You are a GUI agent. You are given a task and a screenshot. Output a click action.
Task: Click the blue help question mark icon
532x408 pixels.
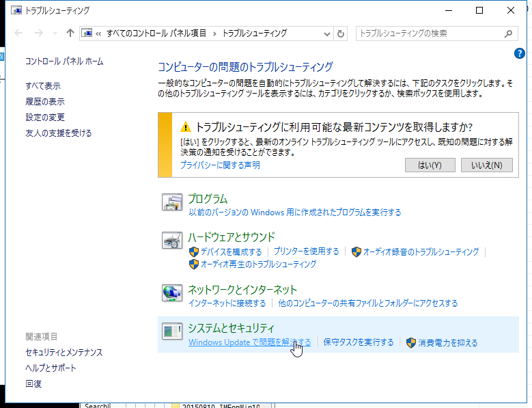click(520, 53)
